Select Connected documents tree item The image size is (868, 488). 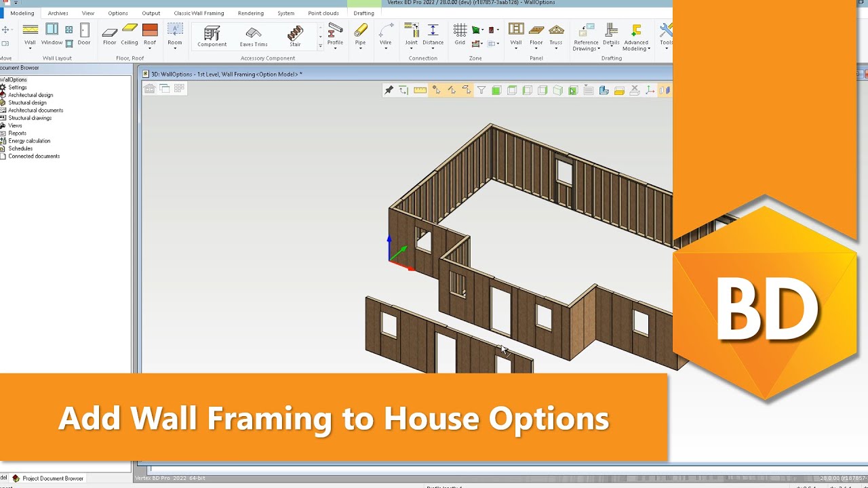tap(34, 156)
